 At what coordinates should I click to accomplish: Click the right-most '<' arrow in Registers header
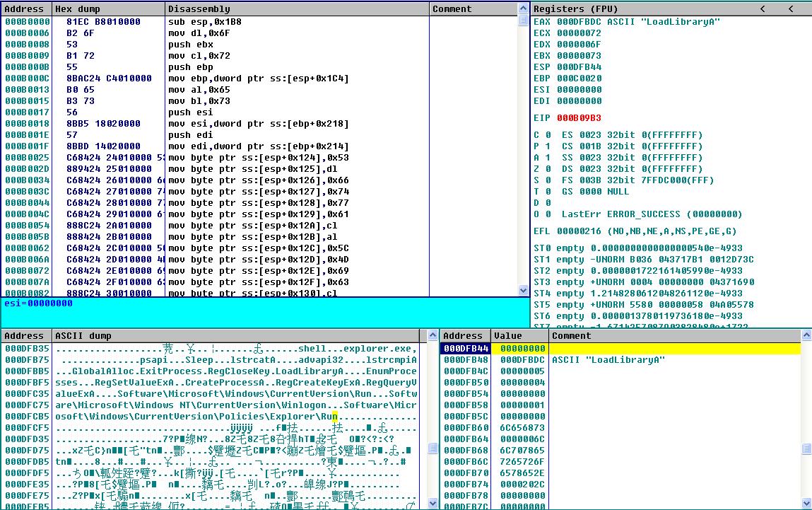point(790,9)
